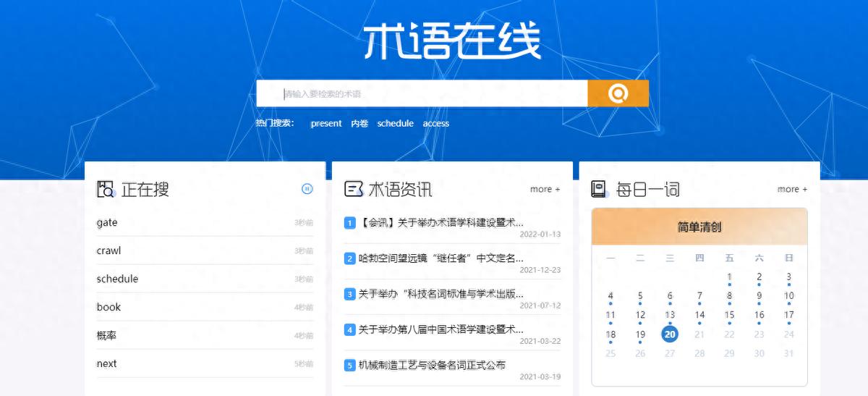Open 机械制造工艺与设备名词正式公布 news item
The height and width of the screenshot is (396, 868).
[x=432, y=365]
